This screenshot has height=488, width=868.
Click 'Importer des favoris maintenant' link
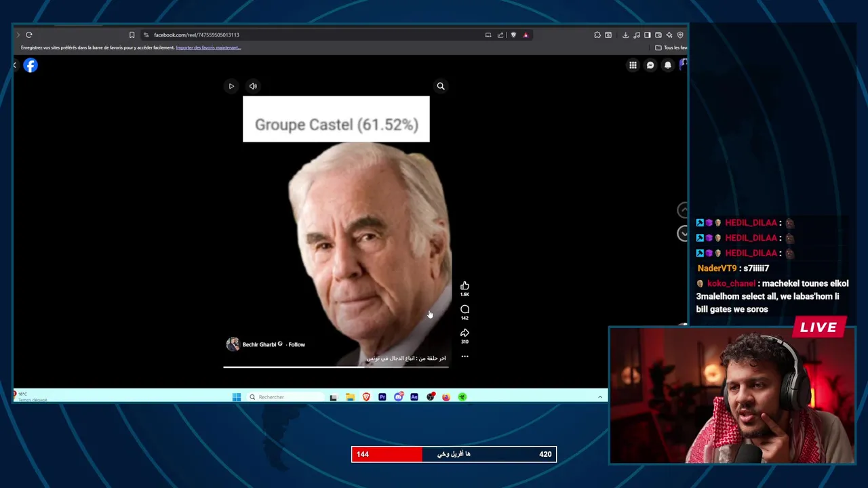click(x=208, y=47)
